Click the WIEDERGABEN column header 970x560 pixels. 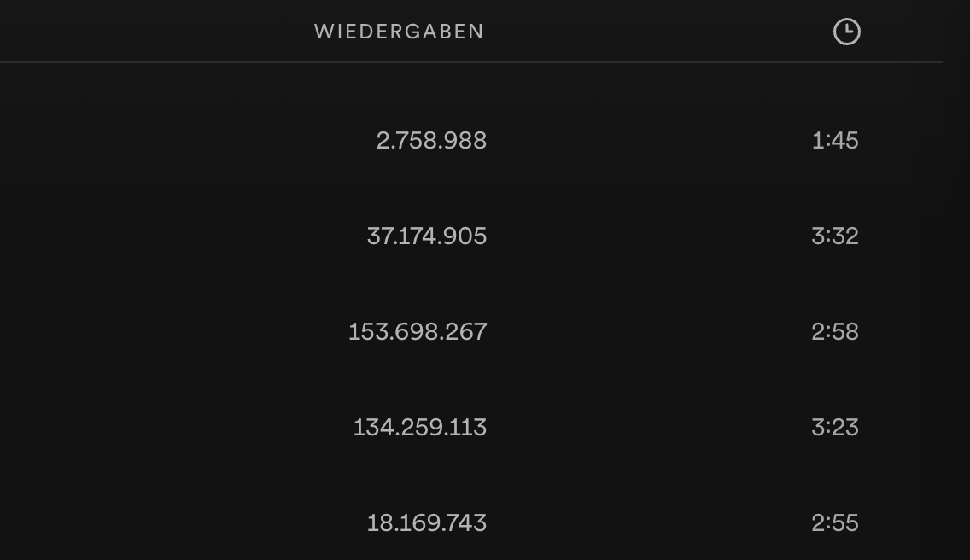pos(399,32)
